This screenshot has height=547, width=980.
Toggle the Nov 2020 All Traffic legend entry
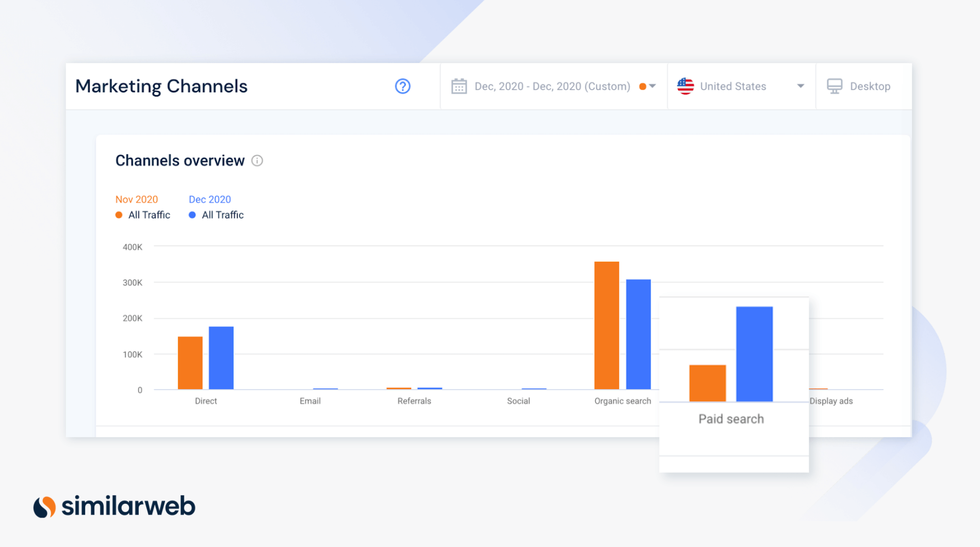[x=149, y=215]
